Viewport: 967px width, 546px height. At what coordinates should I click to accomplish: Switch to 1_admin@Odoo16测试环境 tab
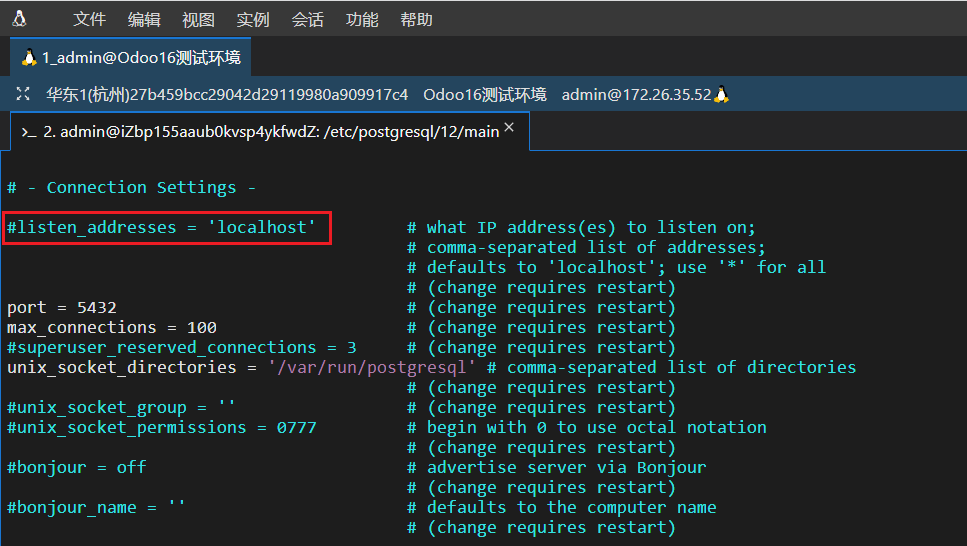(x=131, y=57)
